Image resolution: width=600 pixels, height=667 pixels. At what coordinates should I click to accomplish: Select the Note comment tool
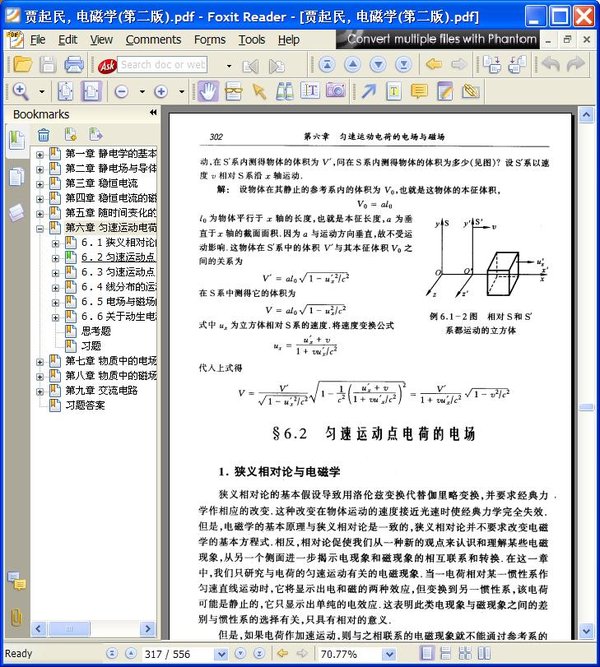click(x=419, y=91)
